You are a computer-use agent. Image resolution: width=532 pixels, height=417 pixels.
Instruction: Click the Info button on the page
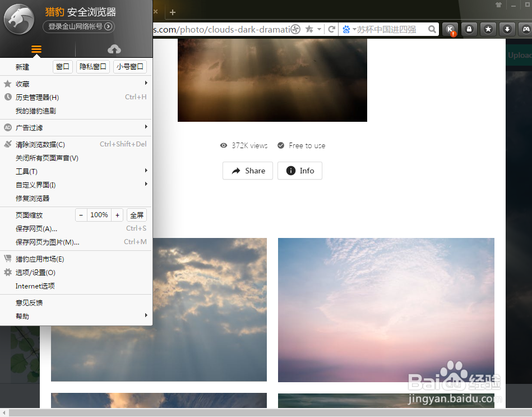click(x=300, y=171)
